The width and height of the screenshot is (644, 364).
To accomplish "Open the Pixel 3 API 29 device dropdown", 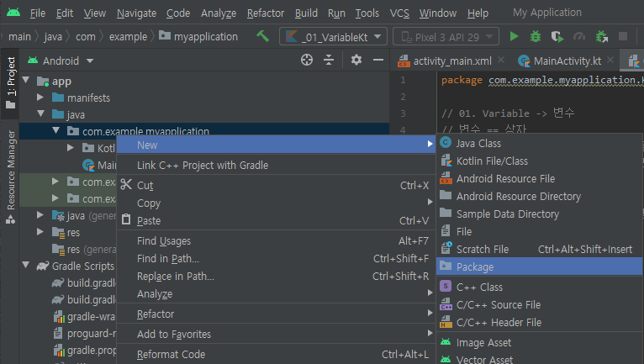I will click(446, 36).
